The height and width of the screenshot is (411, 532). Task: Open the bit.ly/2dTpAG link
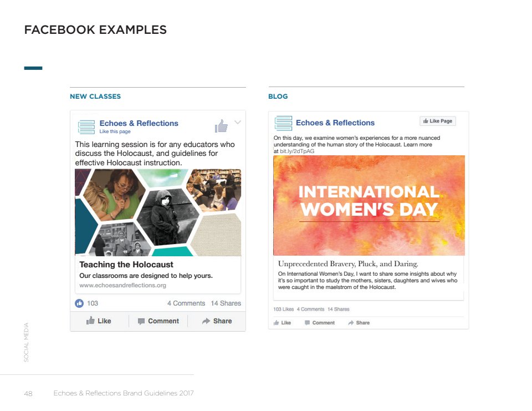[x=297, y=151]
